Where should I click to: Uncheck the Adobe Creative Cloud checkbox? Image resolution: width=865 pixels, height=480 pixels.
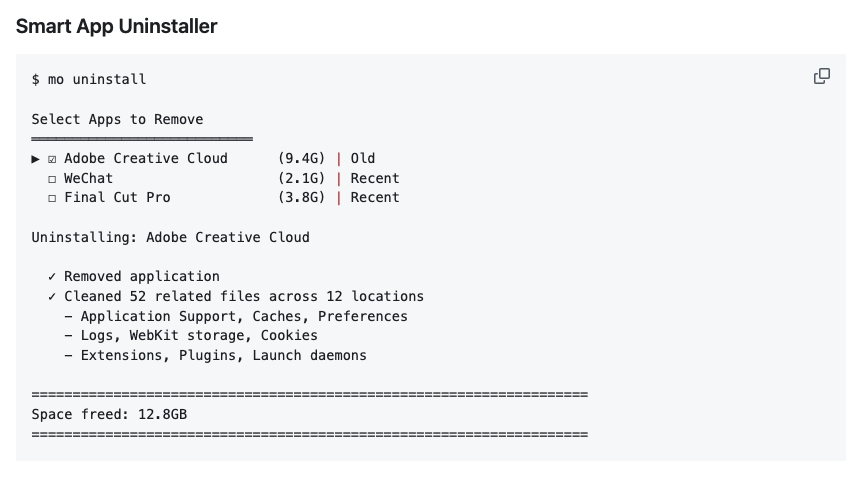point(52,159)
